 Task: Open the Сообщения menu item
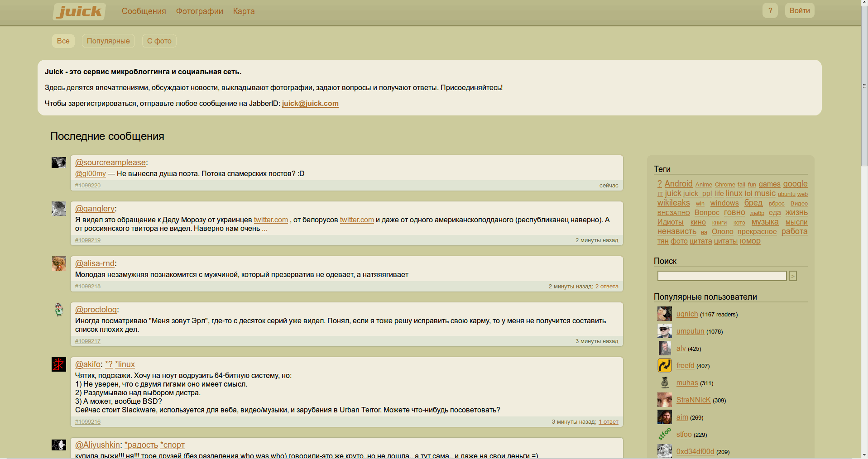point(144,11)
